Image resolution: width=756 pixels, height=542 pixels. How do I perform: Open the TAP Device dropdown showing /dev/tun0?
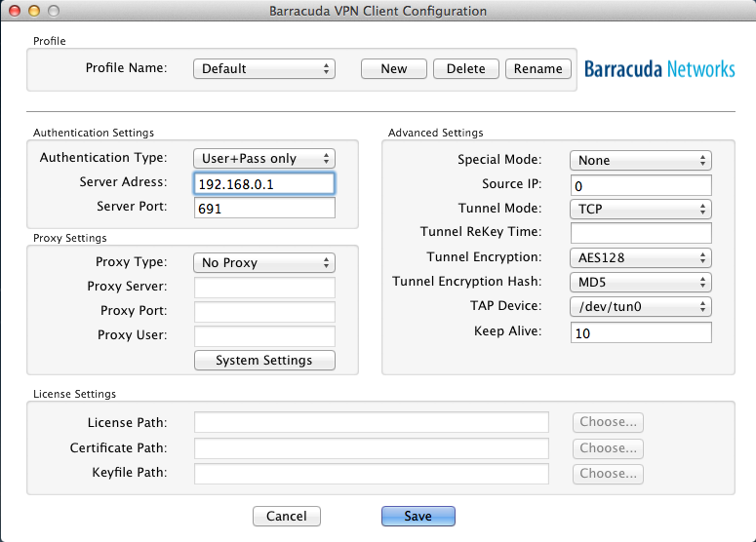pos(641,306)
